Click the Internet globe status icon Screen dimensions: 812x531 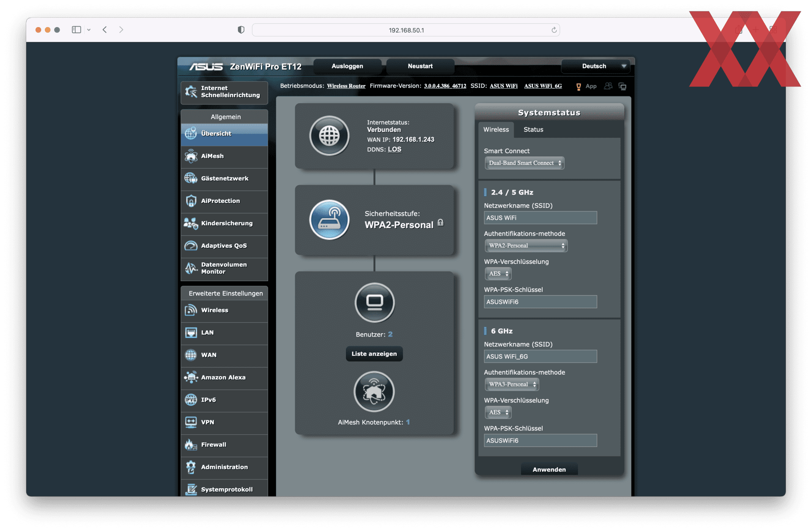(x=329, y=136)
